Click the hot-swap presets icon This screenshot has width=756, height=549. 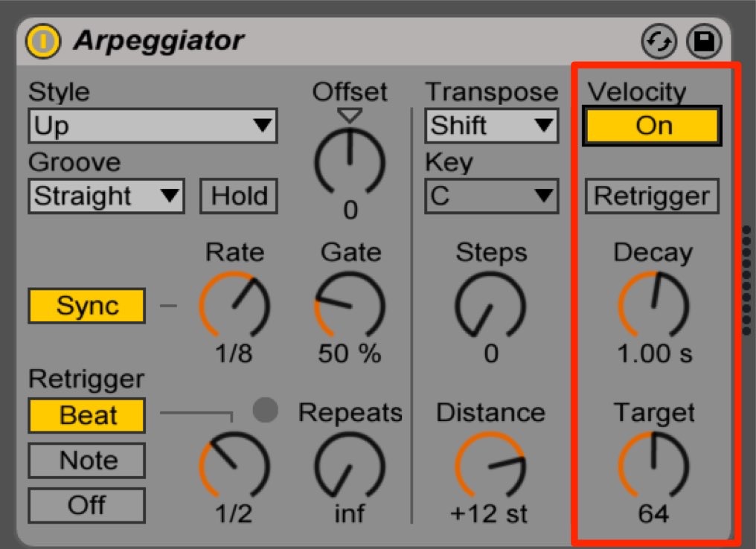click(x=659, y=42)
